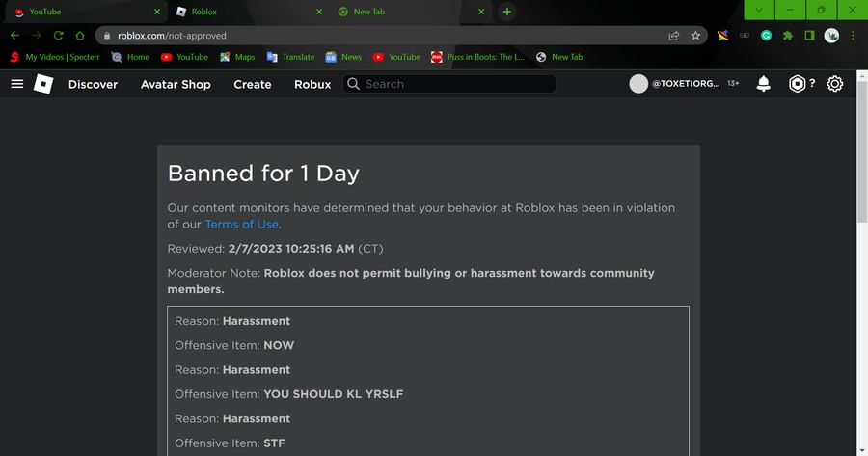This screenshot has width=868, height=456.
Task: Click the page vertical scrollbar thumb
Action: (x=862, y=151)
